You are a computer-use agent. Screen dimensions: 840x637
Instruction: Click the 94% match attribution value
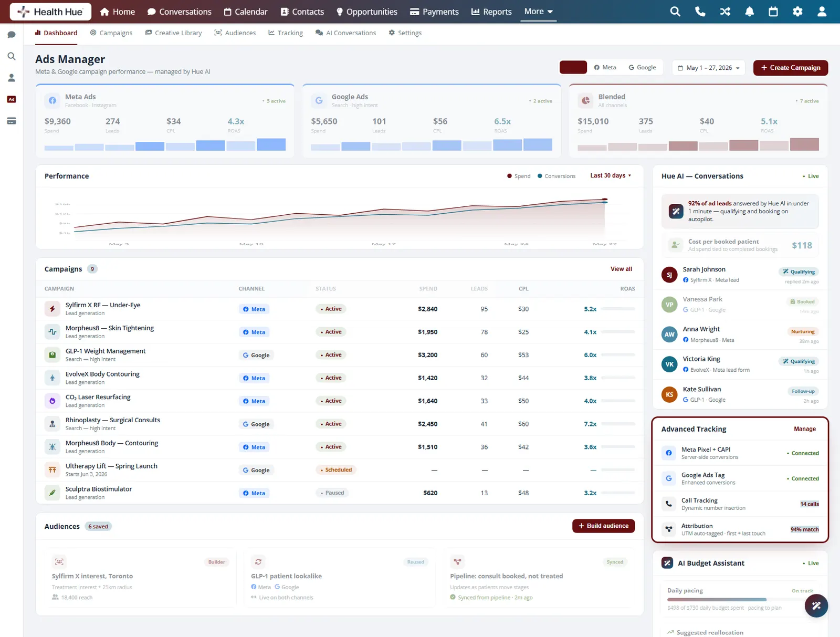pos(804,529)
